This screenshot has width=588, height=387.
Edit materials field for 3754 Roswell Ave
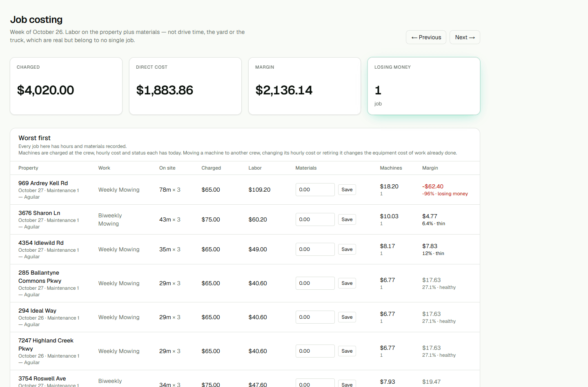(315, 383)
